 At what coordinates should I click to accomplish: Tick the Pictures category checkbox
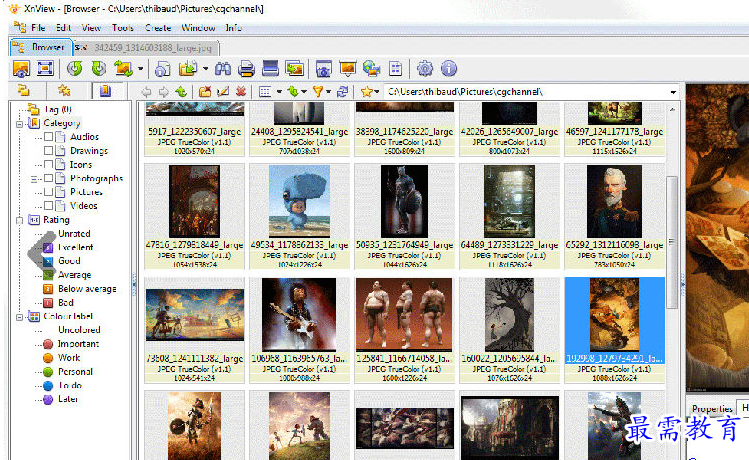coord(48,192)
